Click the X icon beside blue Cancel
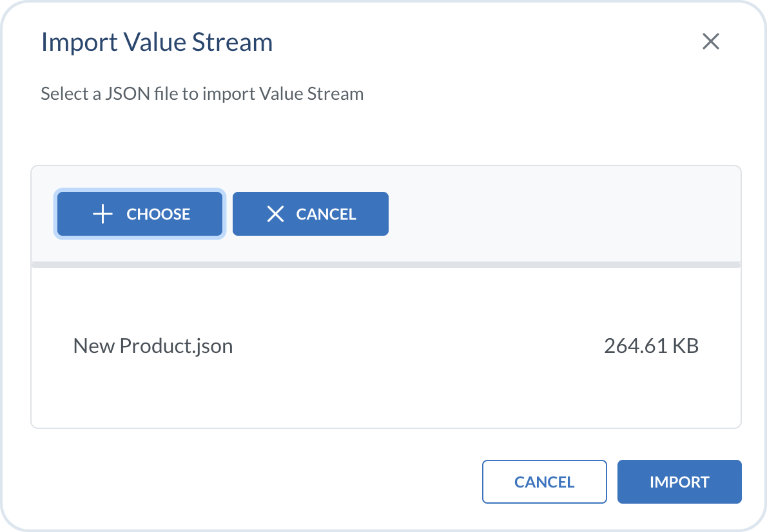Screen dimensions: 767x532 [275, 214]
